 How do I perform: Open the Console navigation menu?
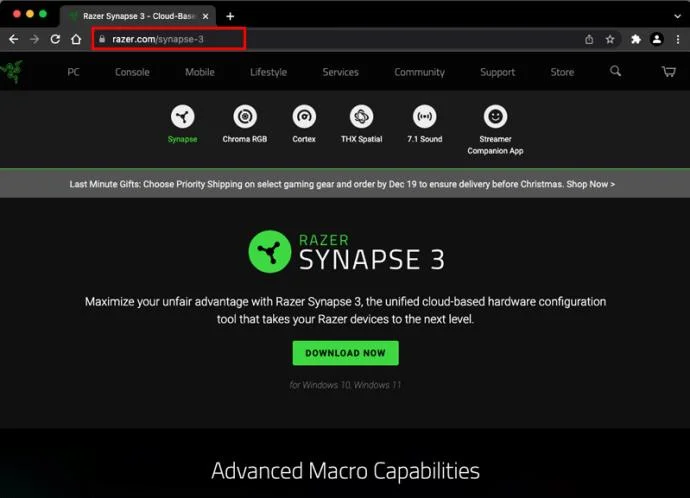tap(132, 72)
